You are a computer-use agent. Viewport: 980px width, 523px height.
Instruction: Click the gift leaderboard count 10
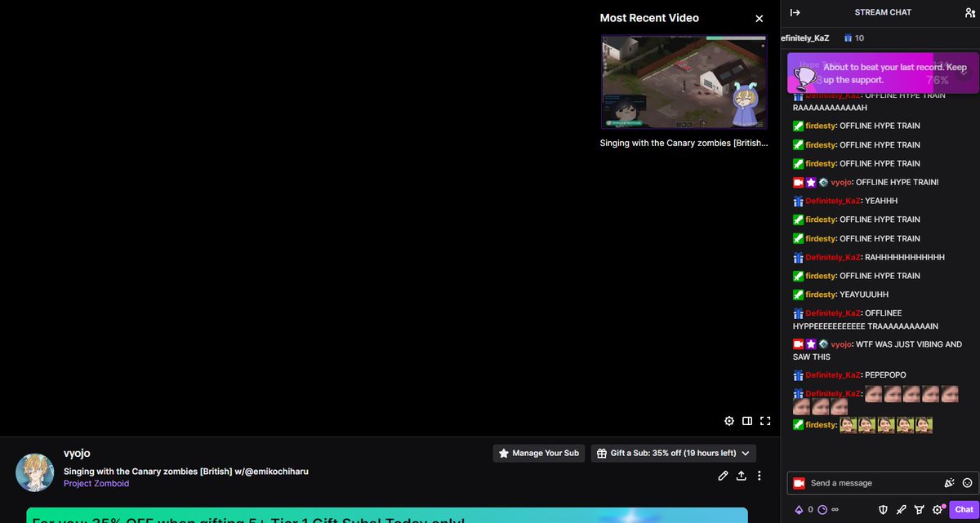pyautogui.click(x=854, y=38)
